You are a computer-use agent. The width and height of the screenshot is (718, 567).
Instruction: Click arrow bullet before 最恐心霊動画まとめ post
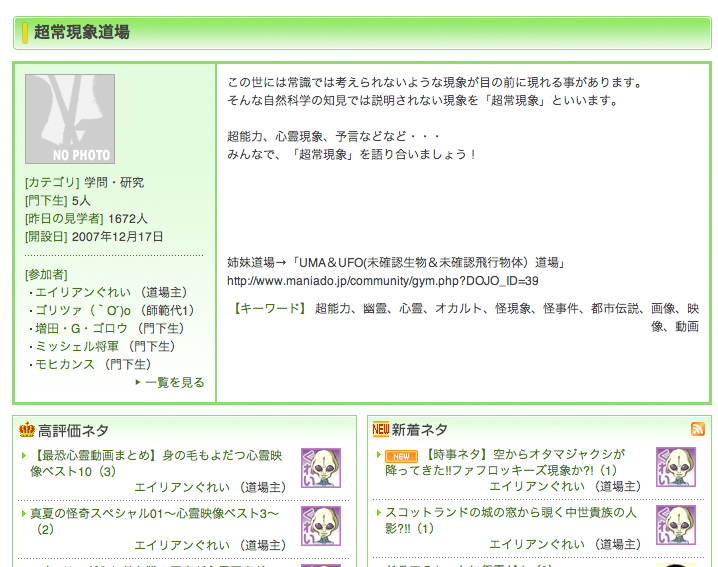24,456
